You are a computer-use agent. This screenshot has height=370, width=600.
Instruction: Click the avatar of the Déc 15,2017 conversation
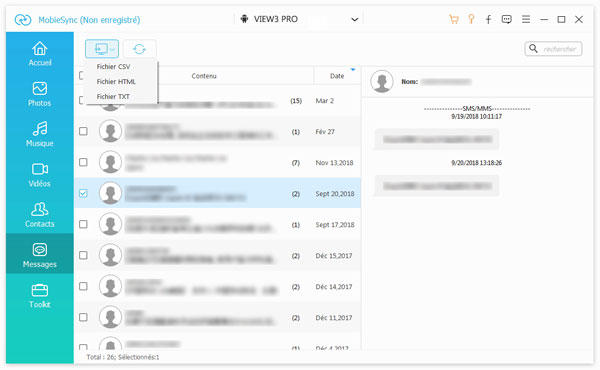pyautogui.click(x=111, y=255)
